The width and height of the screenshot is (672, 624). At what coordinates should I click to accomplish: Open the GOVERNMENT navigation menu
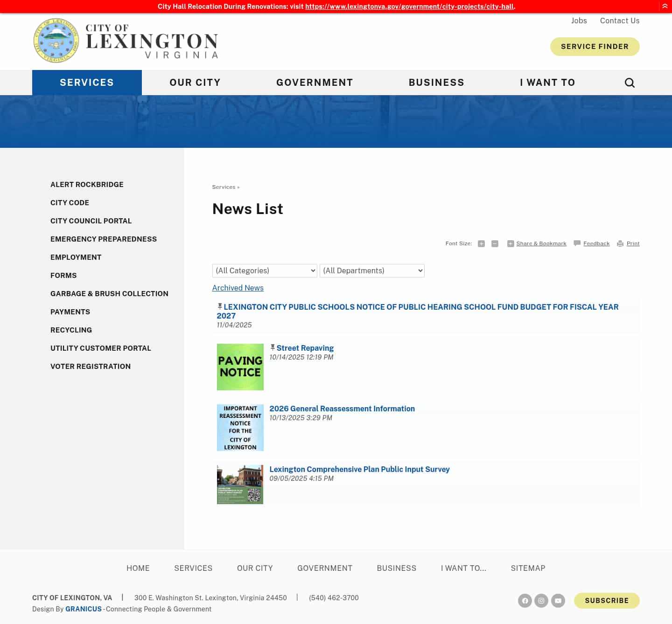click(315, 83)
